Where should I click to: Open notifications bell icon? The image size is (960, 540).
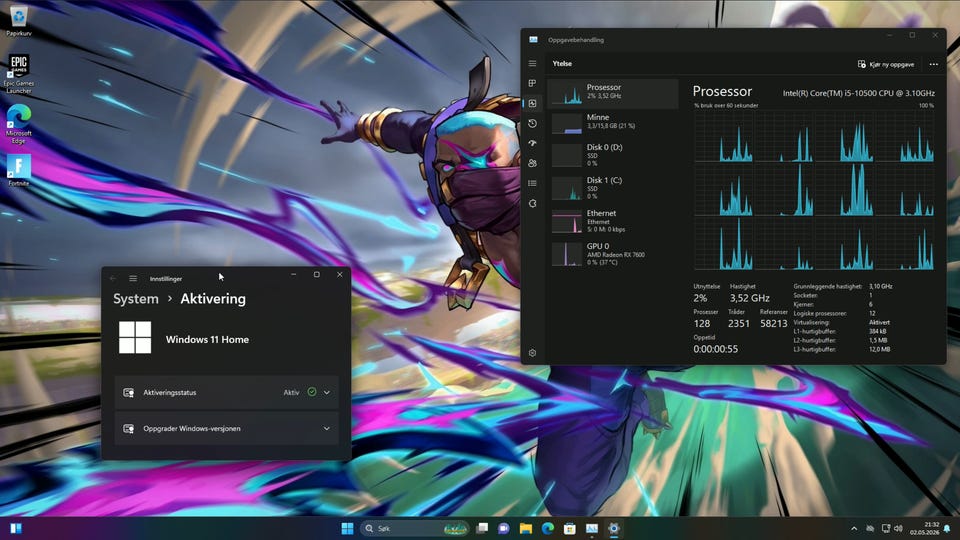(x=948, y=528)
